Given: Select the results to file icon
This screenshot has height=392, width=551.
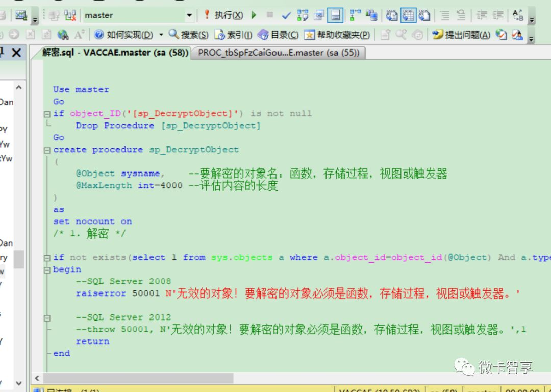Looking at the screenshot, I should pyautogui.click(x=425, y=15).
